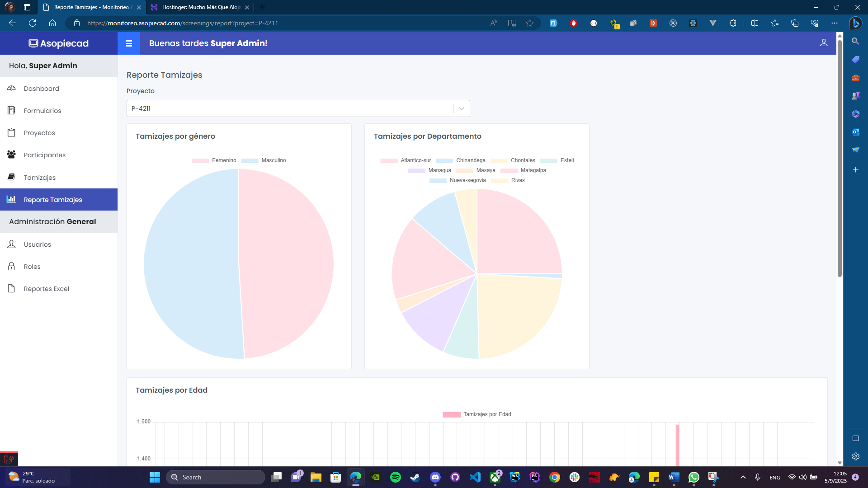Click the Formularios sidebar icon
This screenshot has height=488, width=868.
point(12,111)
